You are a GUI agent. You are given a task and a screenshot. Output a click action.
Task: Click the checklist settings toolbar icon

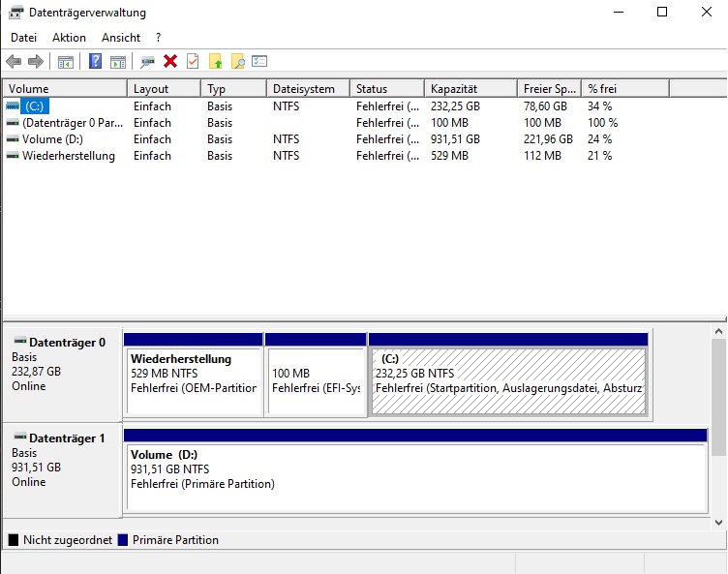coord(259,61)
